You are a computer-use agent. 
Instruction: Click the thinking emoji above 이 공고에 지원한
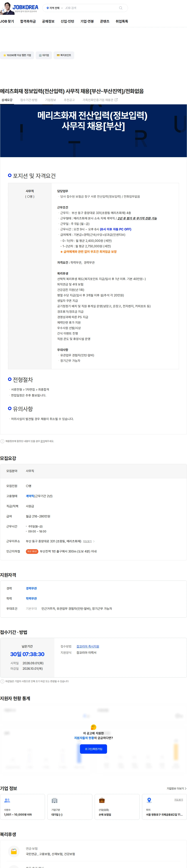(x=93, y=727)
